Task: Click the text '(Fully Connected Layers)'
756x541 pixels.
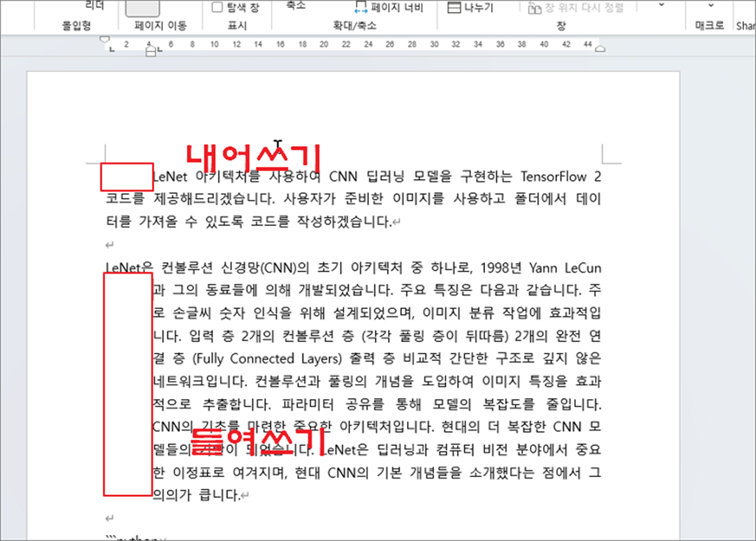Action: (267, 358)
